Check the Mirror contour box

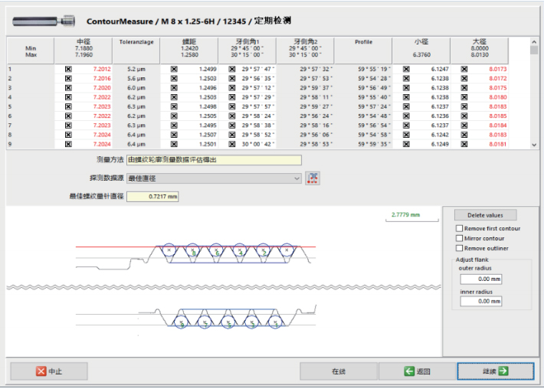[459, 238]
